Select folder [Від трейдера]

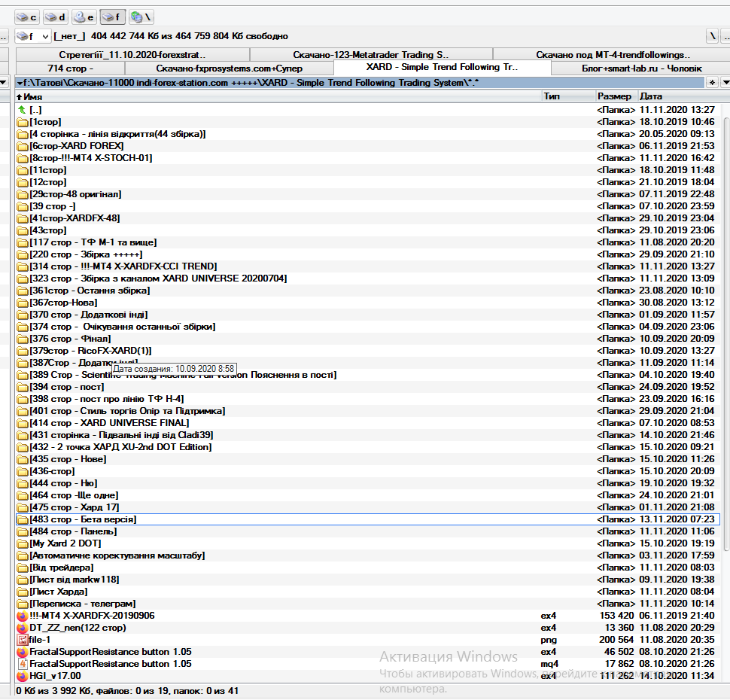pos(368,568)
